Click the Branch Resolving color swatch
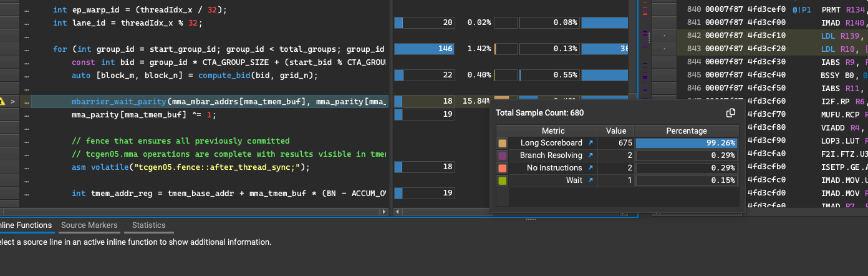This screenshot has height=276, width=868. (503, 155)
